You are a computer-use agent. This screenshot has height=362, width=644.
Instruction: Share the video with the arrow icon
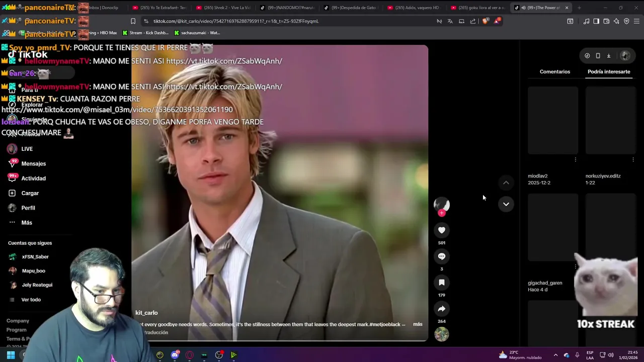pyautogui.click(x=441, y=309)
